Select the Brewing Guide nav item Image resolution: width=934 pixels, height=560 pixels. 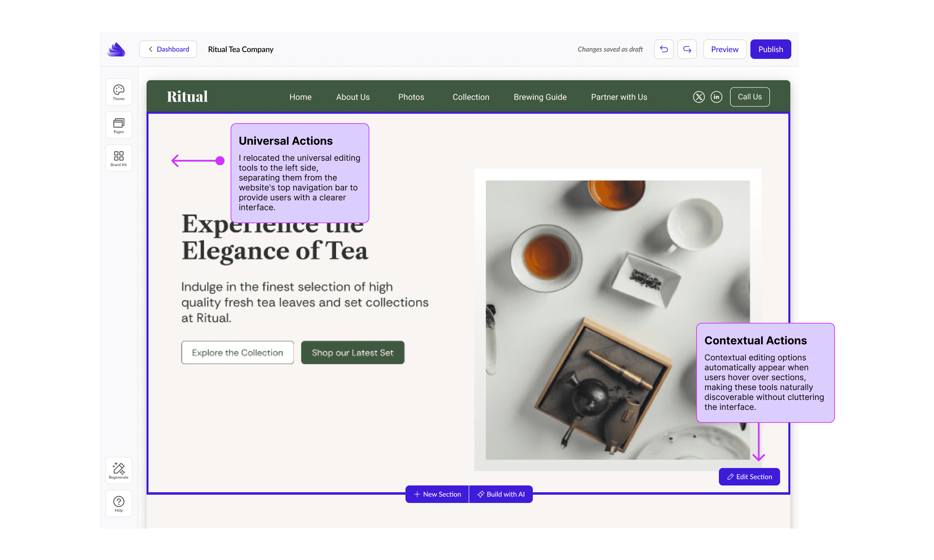(540, 97)
